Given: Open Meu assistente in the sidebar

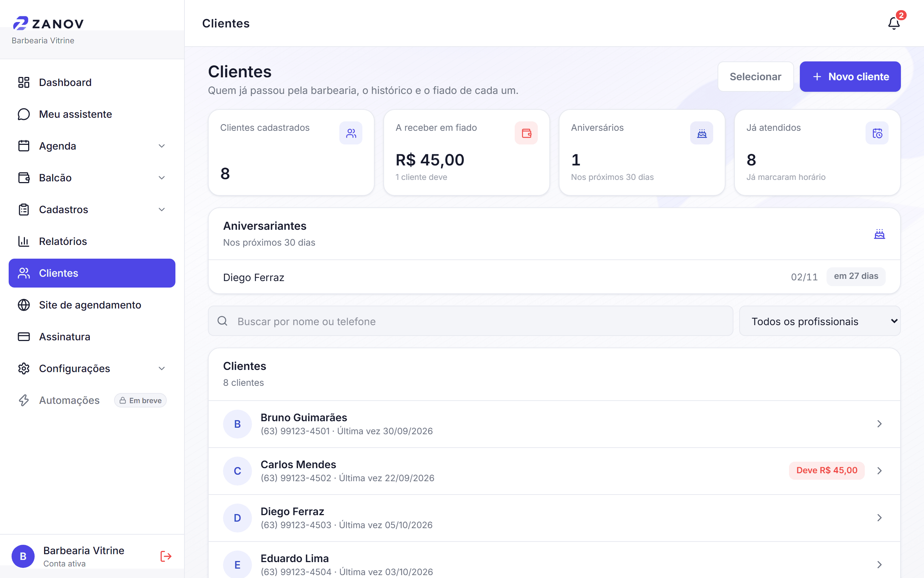Looking at the screenshot, I should tap(92, 114).
